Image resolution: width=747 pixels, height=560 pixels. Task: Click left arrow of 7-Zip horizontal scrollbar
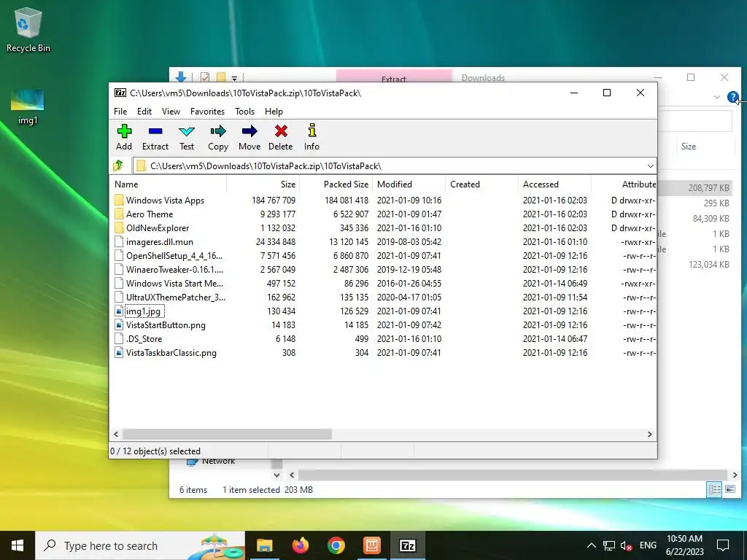coord(116,434)
